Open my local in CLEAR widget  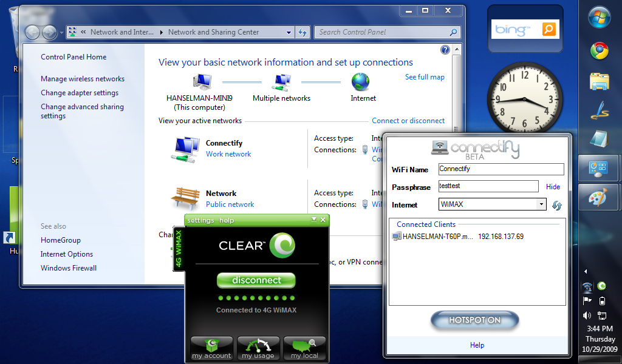(305, 349)
